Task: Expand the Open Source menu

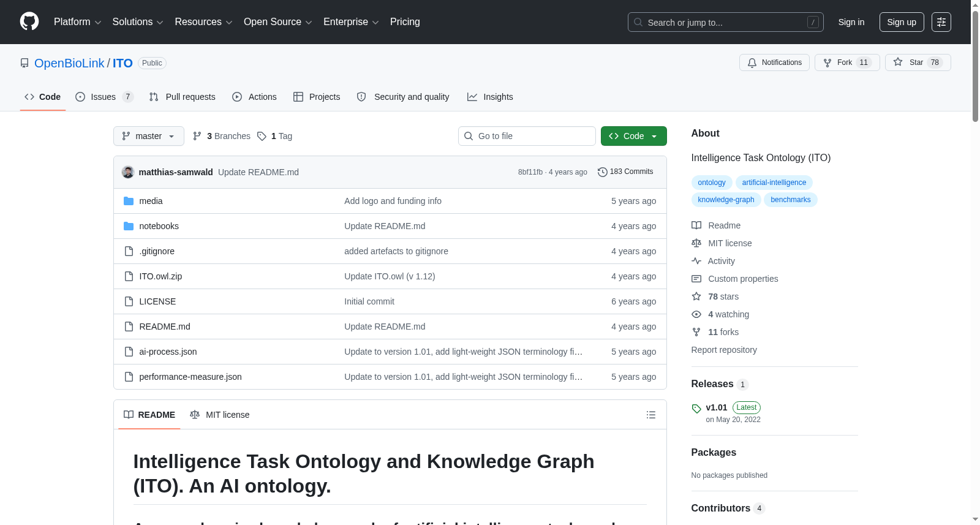Action: tap(278, 22)
